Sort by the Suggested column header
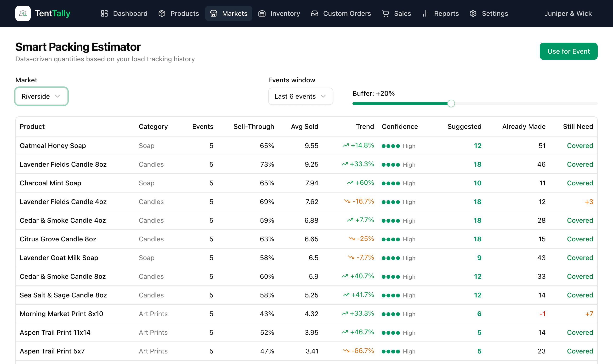613x364 pixels. click(x=464, y=127)
